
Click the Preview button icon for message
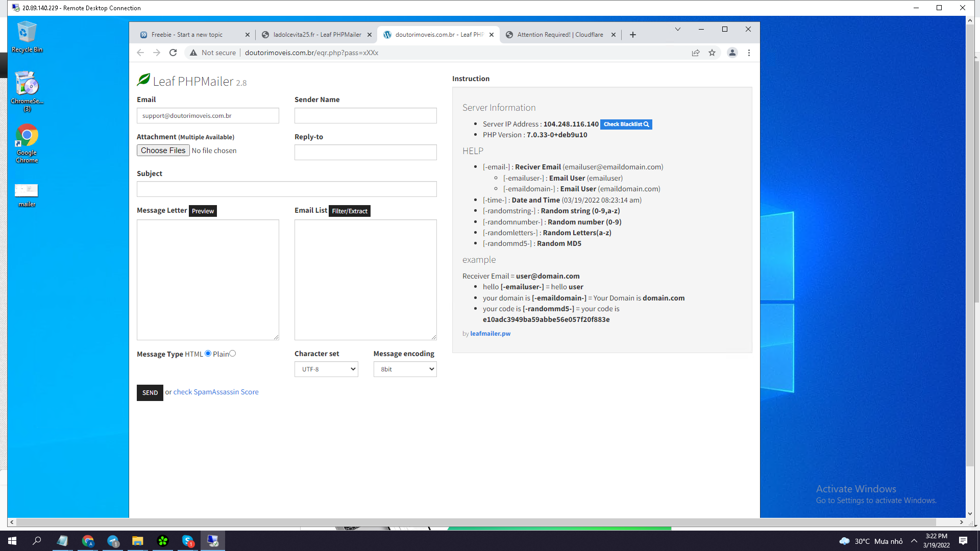click(x=203, y=211)
